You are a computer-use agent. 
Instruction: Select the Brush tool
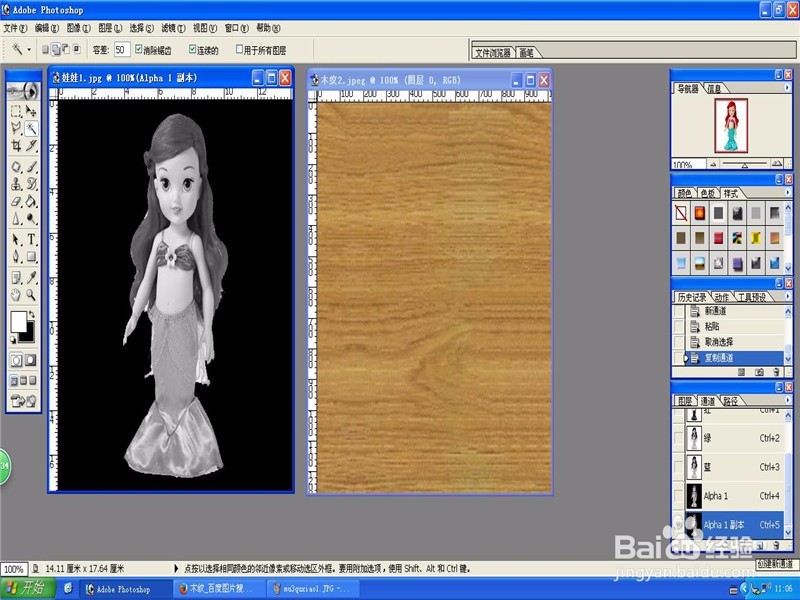31,167
